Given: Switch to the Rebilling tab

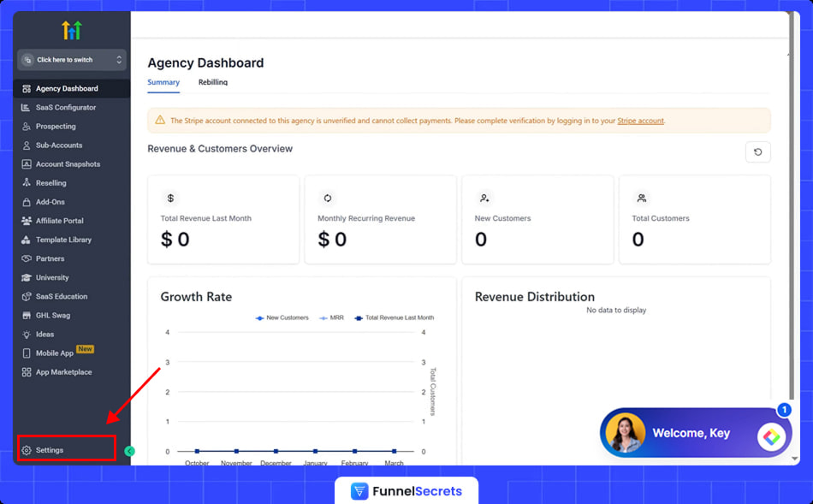Looking at the screenshot, I should [213, 82].
